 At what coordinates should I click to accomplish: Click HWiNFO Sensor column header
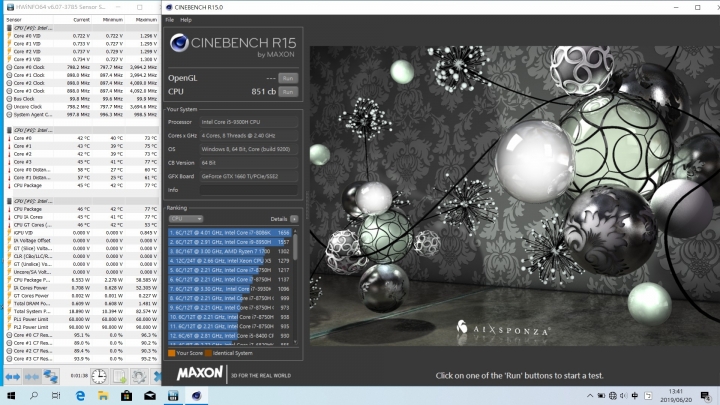(28, 20)
